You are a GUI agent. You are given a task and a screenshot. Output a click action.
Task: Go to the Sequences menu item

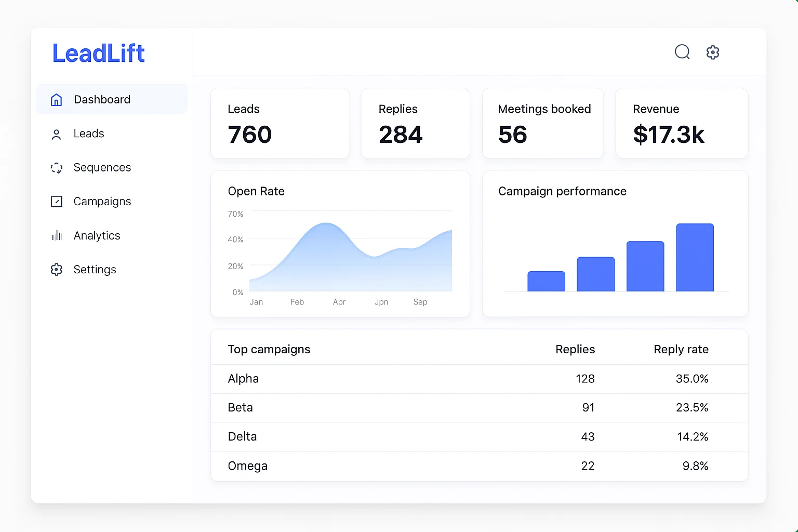102,168
